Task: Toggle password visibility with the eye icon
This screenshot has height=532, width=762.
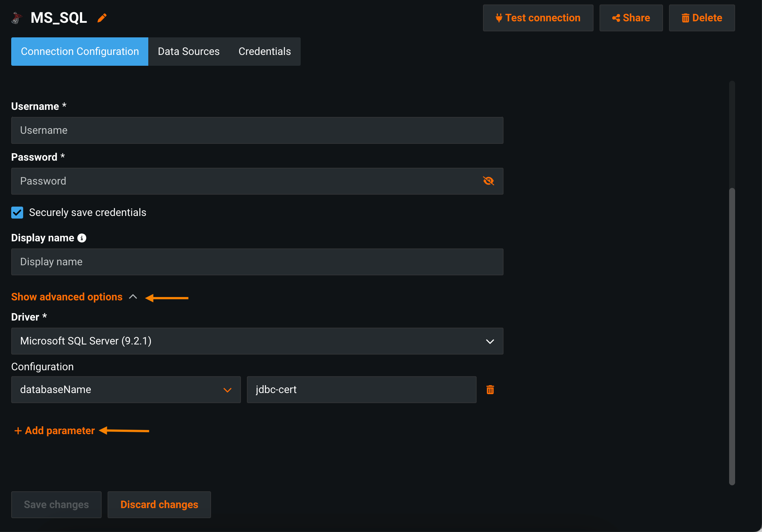Action: pyautogui.click(x=488, y=181)
